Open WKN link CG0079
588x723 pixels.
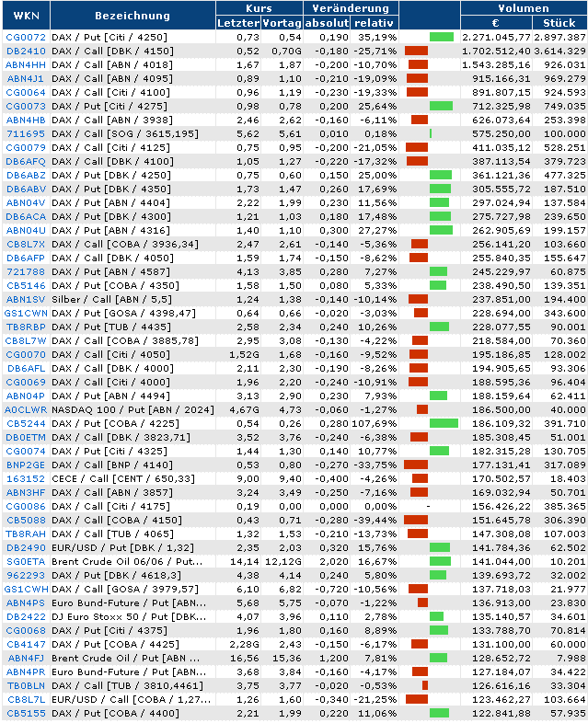pyautogui.click(x=26, y=148)
